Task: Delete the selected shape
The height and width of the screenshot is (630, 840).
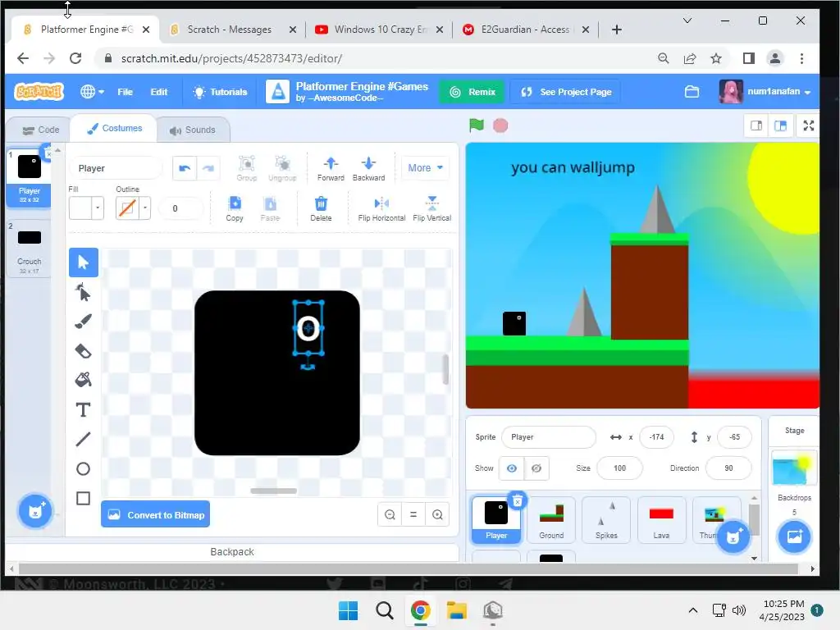Action: (x=321, y=208)
